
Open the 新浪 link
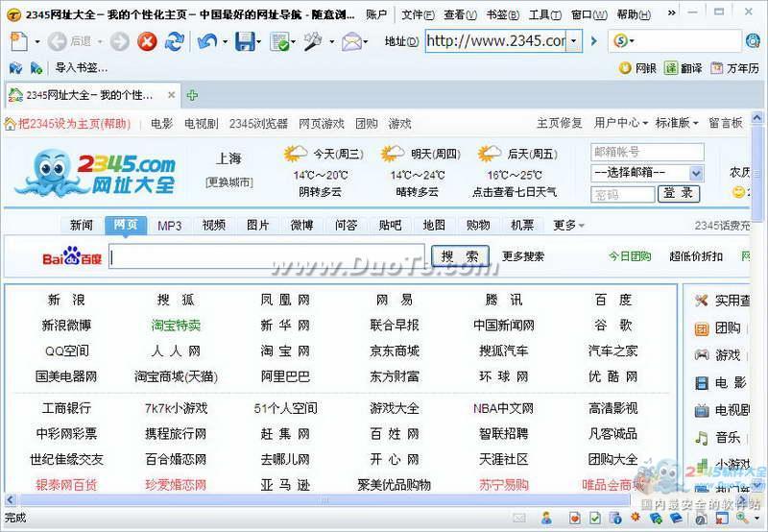[x=66, y=300]
